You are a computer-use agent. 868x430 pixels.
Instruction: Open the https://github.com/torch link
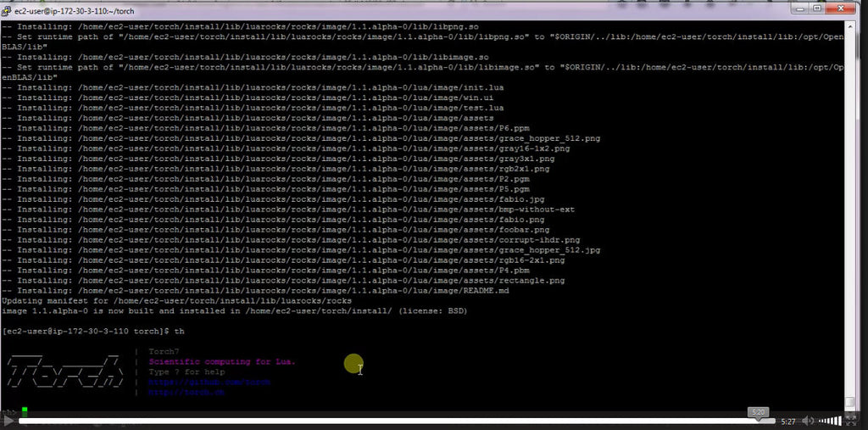[209, 383]
